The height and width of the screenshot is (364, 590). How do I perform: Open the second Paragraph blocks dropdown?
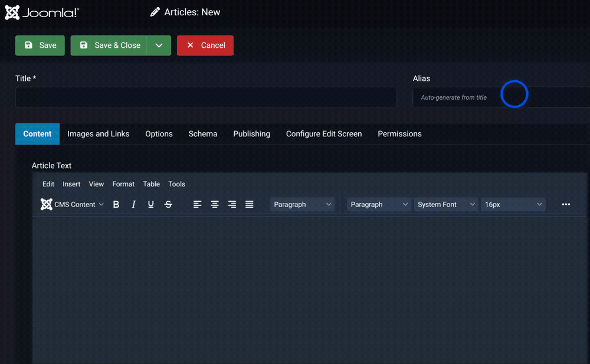tap(379, 204)
